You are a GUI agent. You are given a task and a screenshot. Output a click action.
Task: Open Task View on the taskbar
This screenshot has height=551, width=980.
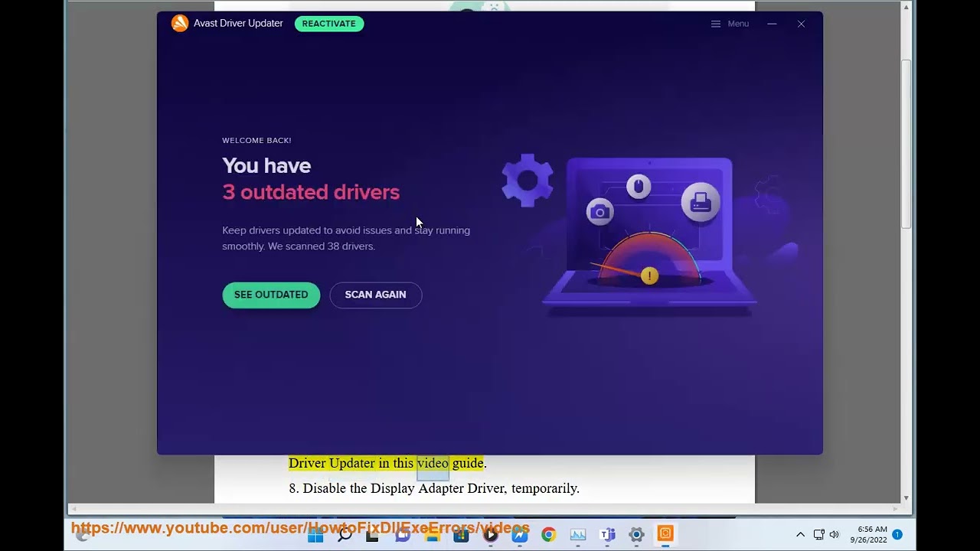373,535
